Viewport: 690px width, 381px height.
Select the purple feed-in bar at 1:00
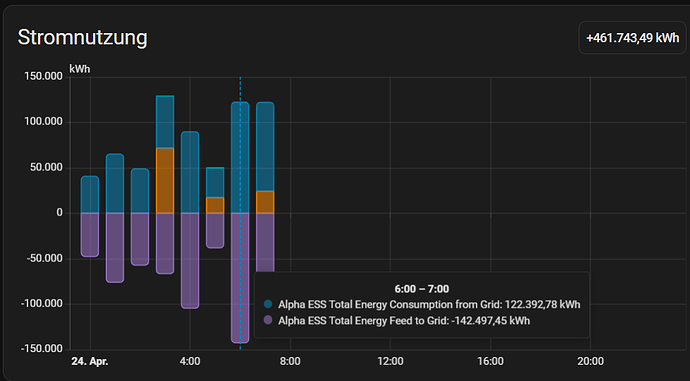(x=115, y=248)
